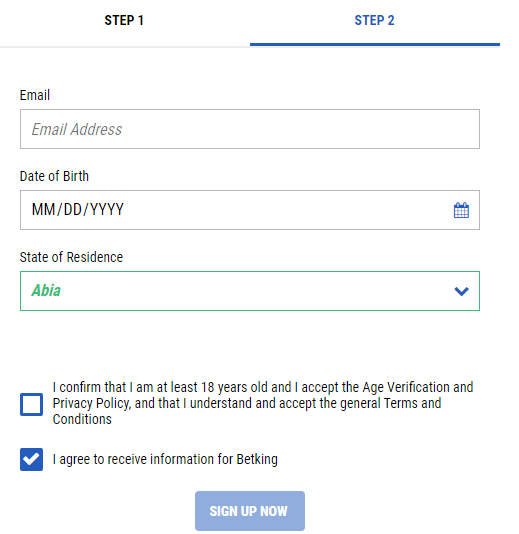The image size is (519, 534).
Task: Click the 'I agree to receive information' label
Action: tap(165, 459)
